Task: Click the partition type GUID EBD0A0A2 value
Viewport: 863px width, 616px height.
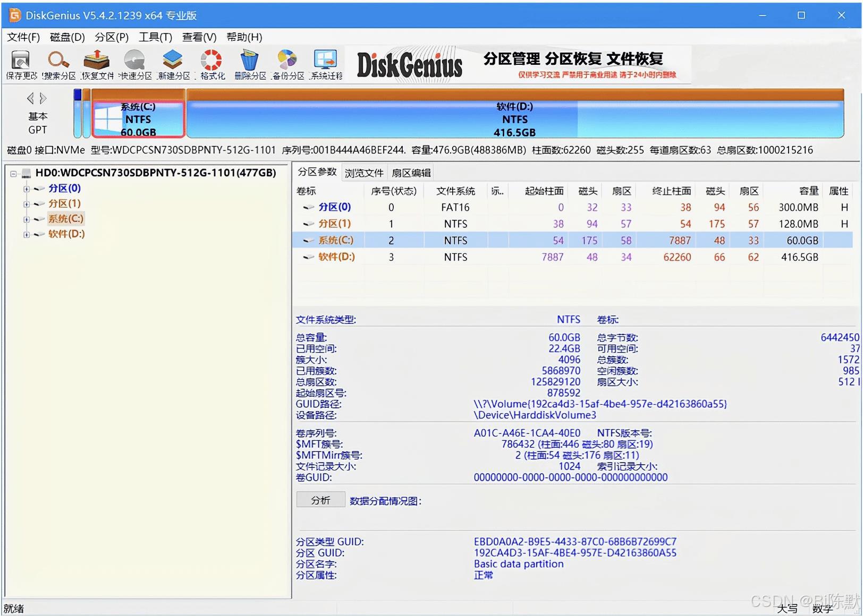Action: tap(575, 542)
